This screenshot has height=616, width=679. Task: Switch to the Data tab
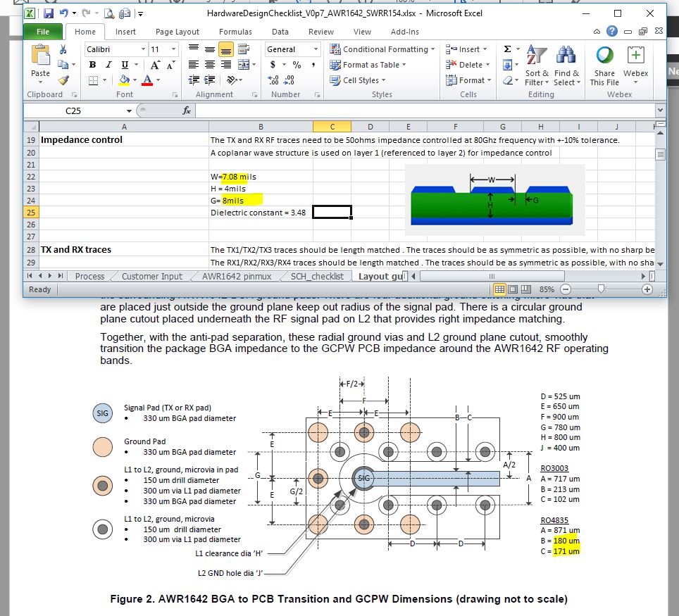(x=280, y=32)
